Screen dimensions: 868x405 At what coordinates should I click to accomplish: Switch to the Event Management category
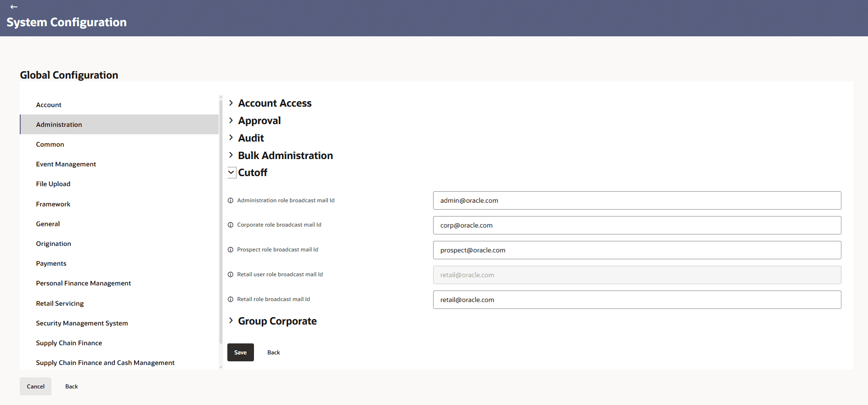coord(66,164)
